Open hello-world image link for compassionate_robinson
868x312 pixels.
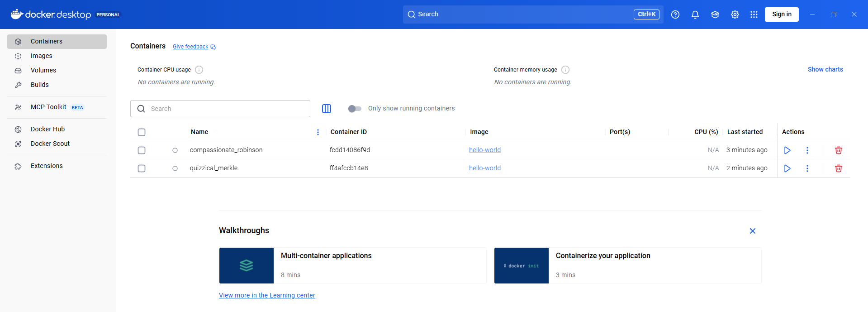click(x=485, y=150)
